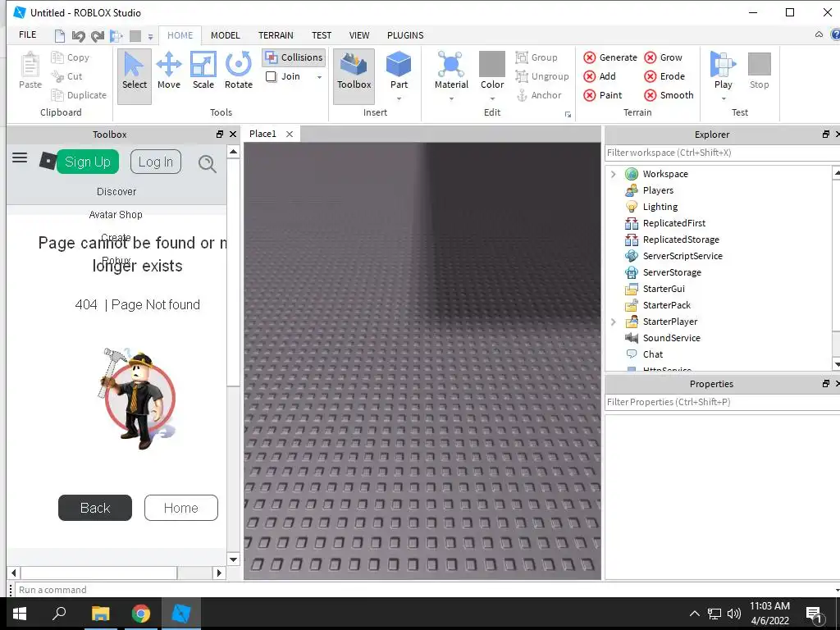840x630 pixels.
Task: Enable the Join checkbox
Action: pos(271,76)
